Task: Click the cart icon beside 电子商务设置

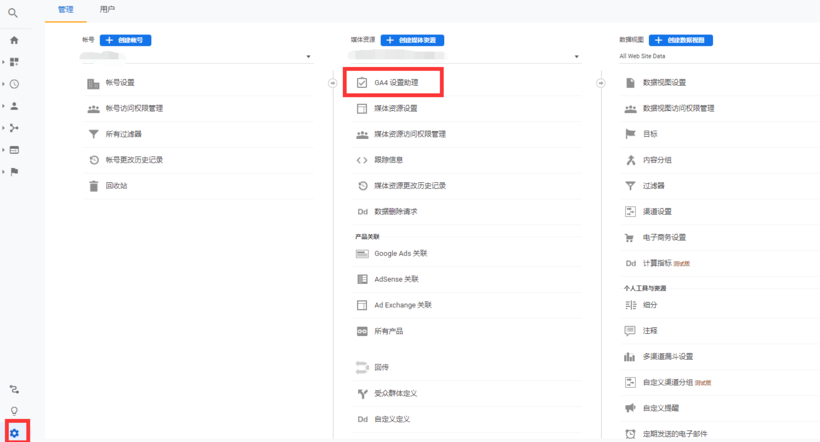Action: 630,238
